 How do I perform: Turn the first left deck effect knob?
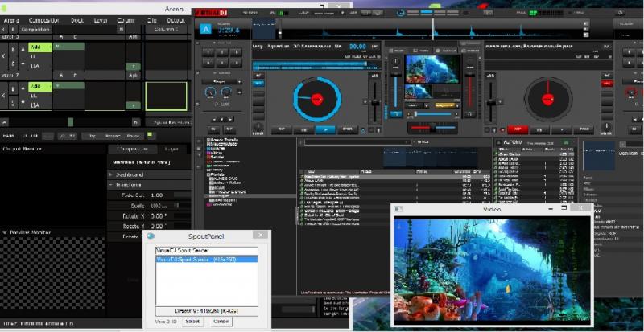(210, 93)
